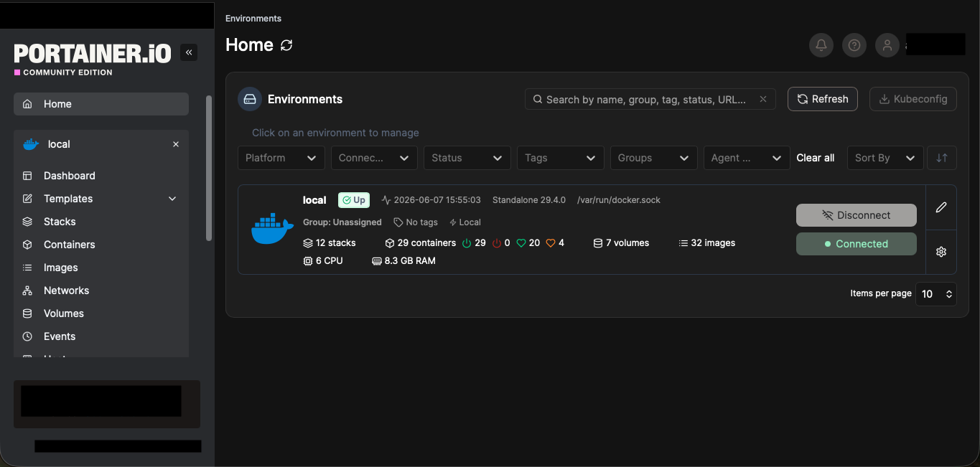Click the "Group: Unassigned" text
This screenshot has width=980, height=467.
coord(342,222)
